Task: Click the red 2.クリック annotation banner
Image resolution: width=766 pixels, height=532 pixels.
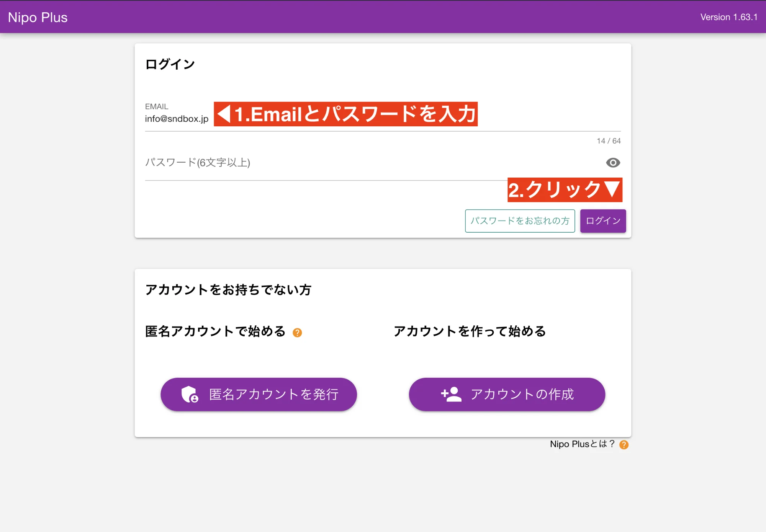Action: tap(565, 190)
